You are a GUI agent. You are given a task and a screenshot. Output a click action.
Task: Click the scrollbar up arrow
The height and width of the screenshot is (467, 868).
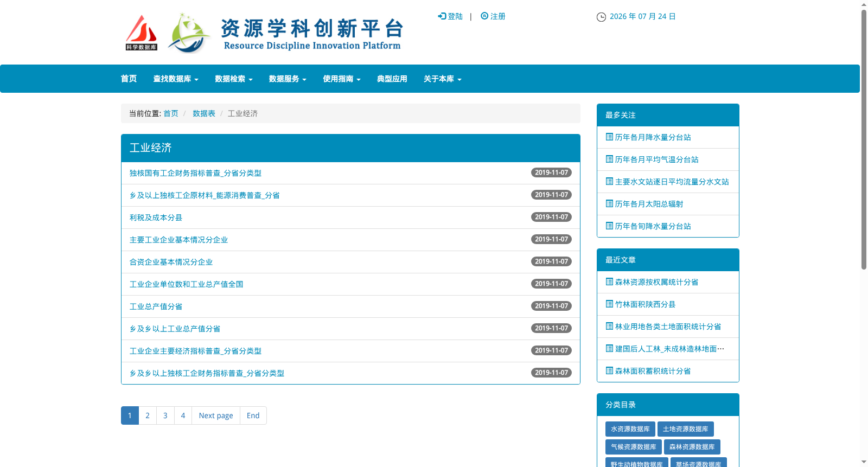(864, 4)
